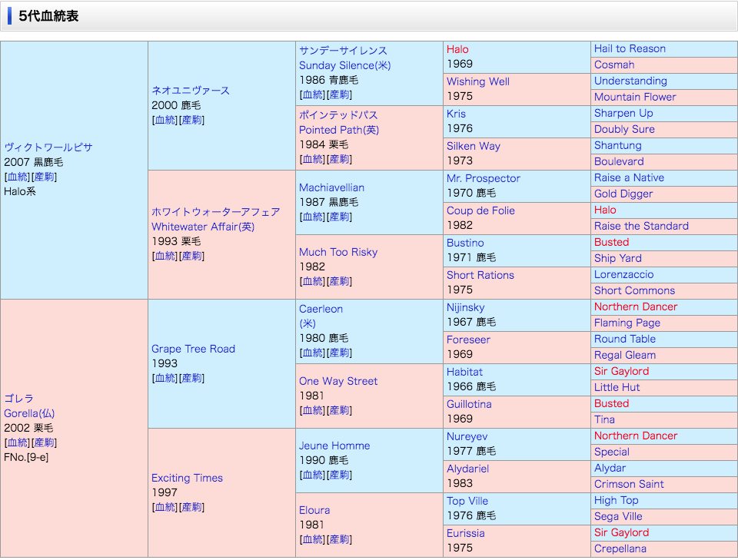The image size is (738, 560).
Task: Open the Silken Way link
Action: coord(474,146)
